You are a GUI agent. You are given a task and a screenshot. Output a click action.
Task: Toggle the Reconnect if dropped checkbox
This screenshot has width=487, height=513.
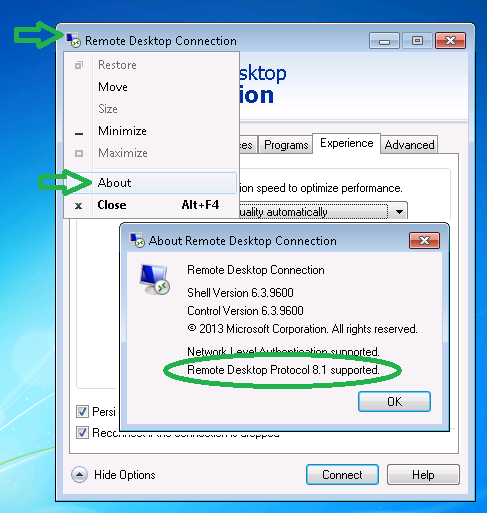point(82,433)
